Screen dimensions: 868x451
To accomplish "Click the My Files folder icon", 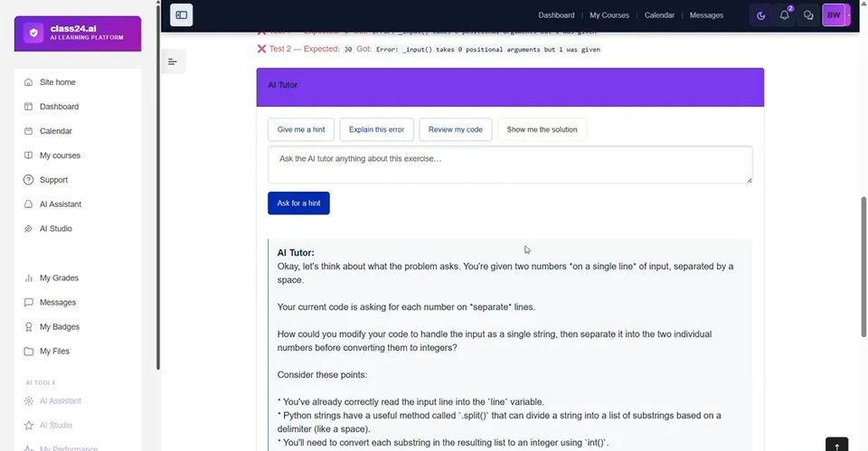I will pos(28,352).
